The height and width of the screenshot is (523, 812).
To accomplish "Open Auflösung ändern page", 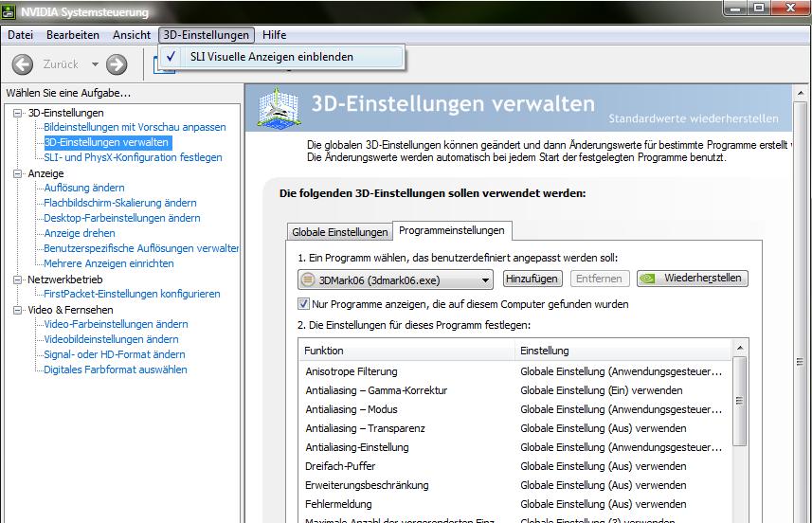I will point(84,188).
